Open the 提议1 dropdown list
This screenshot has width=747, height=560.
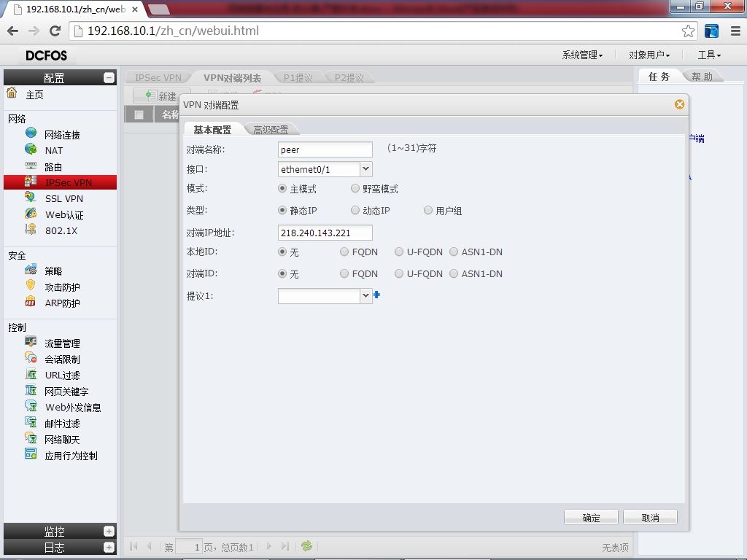366,296
